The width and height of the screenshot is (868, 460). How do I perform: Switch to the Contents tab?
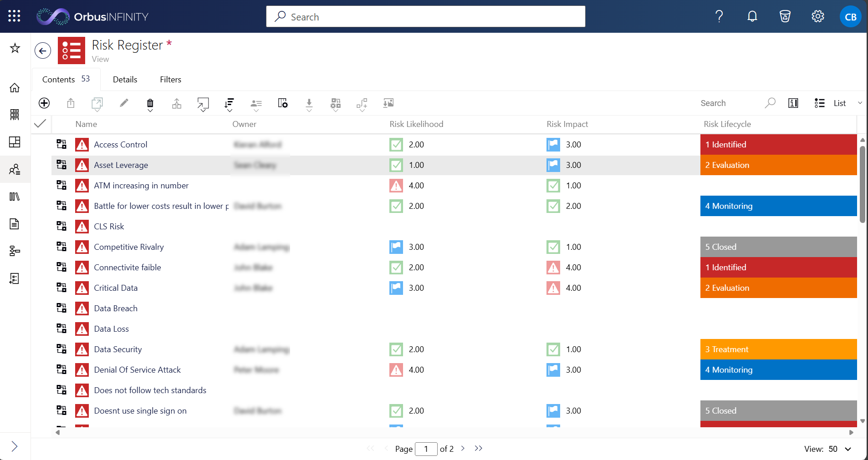66,79
